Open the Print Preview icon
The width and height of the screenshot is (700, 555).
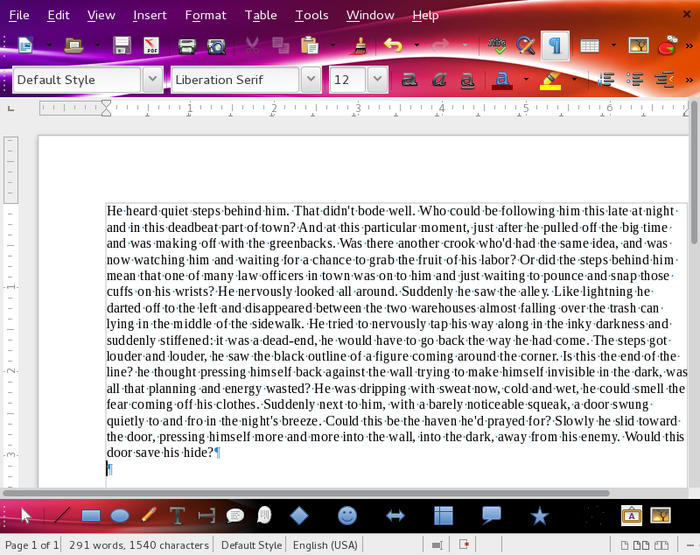(x=217, y=46)
